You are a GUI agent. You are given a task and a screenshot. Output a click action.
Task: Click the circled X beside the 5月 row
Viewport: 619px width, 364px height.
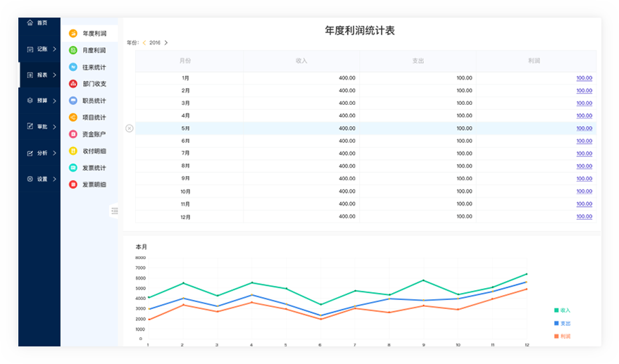[129, 128]
